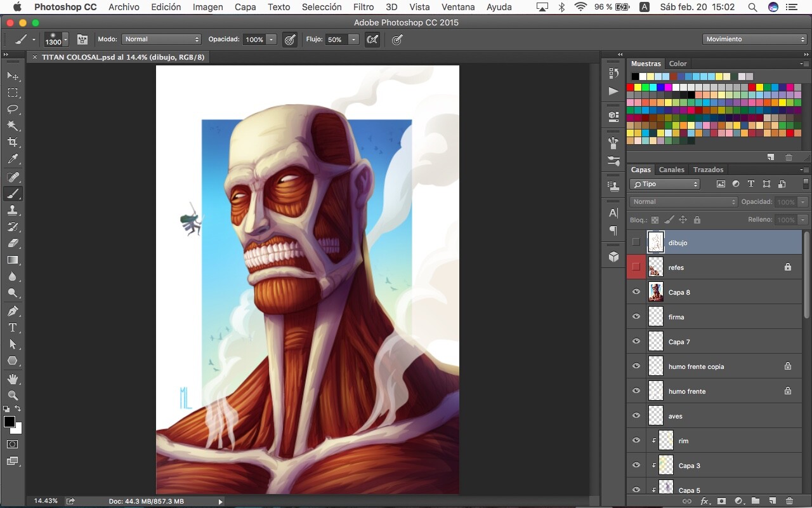Show the dibujo layer visibility

(x=636, y=243)
